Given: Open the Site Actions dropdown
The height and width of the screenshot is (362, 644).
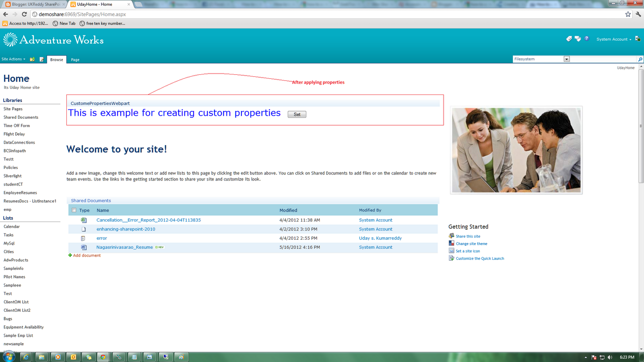Looking at the screenshot, I should tap(13, 59).
